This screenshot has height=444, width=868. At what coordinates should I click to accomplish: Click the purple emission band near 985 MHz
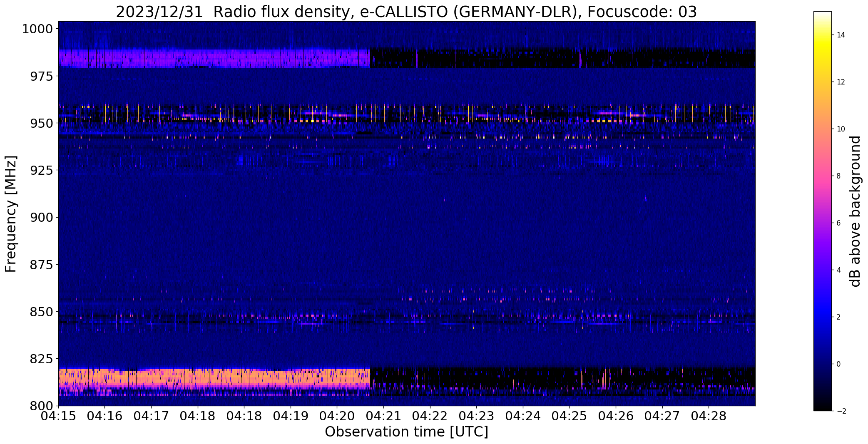[214, 58]
